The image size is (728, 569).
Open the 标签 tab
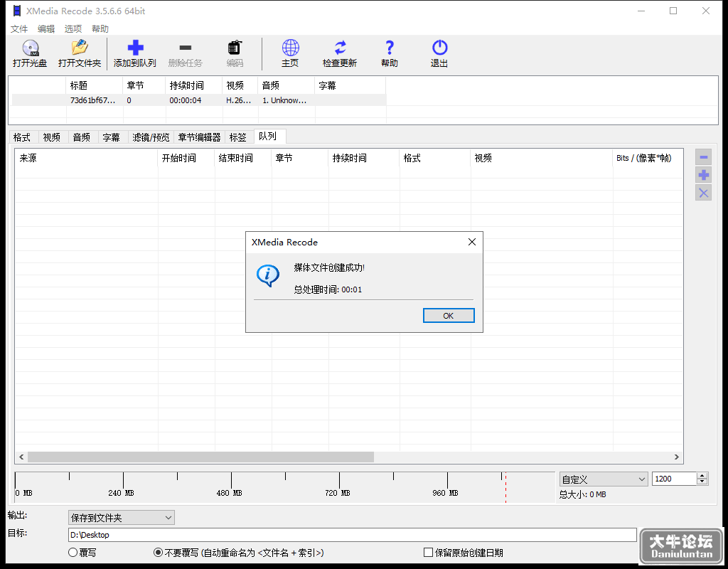point(238,137)
